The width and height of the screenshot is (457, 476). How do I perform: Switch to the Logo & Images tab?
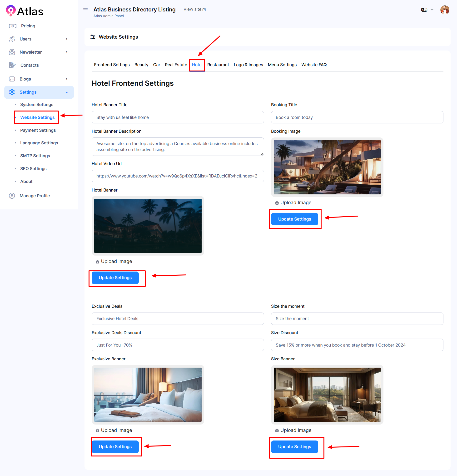click(x=248, y=65)
